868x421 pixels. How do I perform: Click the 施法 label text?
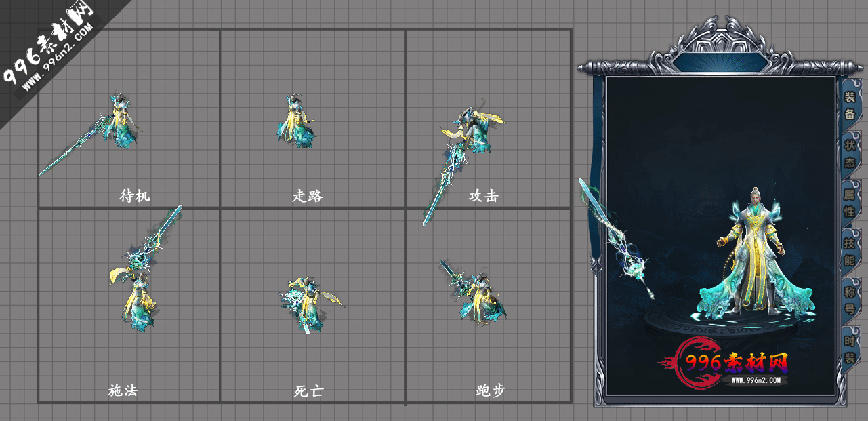point(123,390)
